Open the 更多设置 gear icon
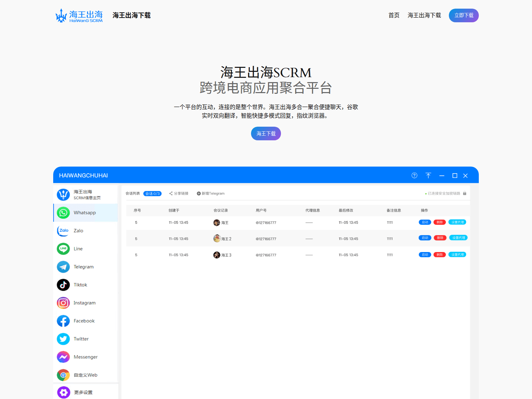Screen dimensions: 532x399 point(63,392)
